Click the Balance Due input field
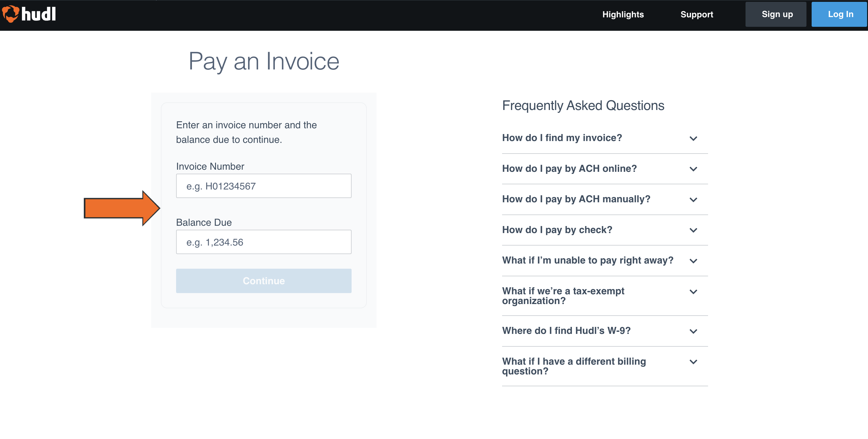The width and height of the screenshot is (868, 439). coord(264,242)
